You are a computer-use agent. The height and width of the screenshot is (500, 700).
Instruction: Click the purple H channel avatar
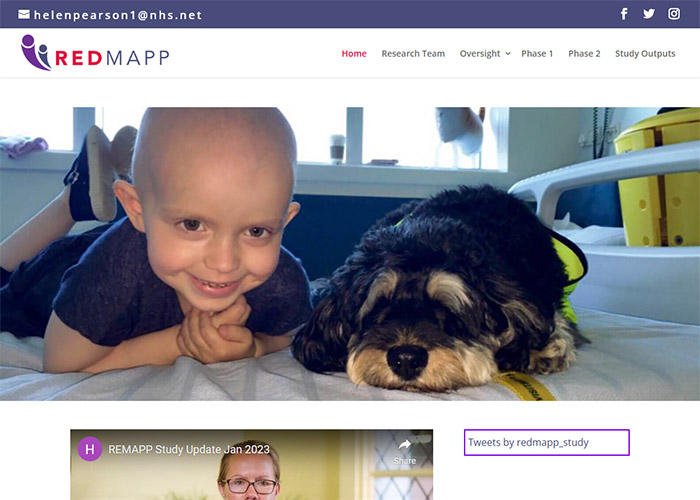tap(90, 449)
